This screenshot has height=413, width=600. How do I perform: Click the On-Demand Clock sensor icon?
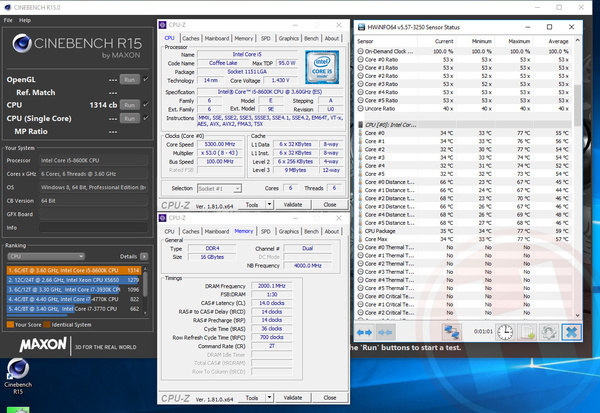click(360, 51)
